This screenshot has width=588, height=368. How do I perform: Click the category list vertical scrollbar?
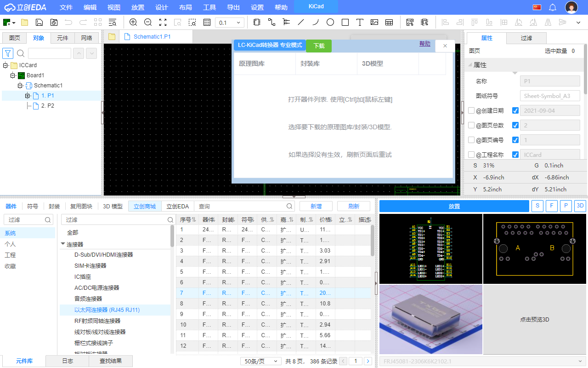click(x=172, y=236)
